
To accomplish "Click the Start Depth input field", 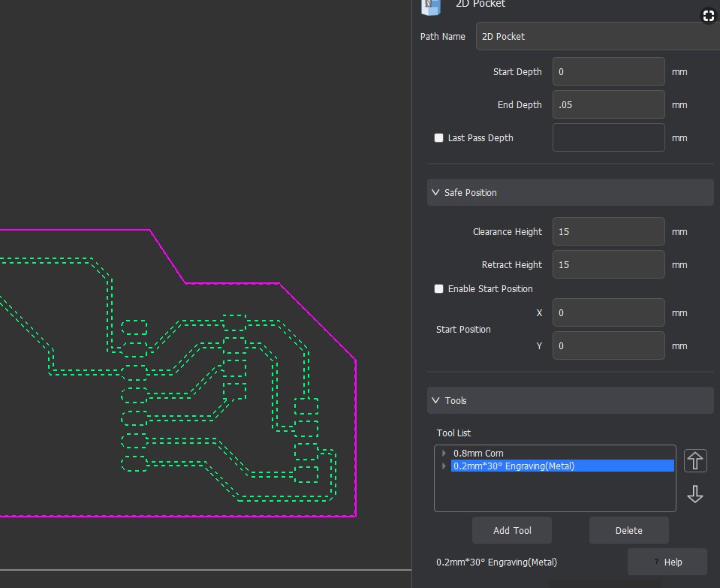I will pyautogui.click(x=608, y=71).
